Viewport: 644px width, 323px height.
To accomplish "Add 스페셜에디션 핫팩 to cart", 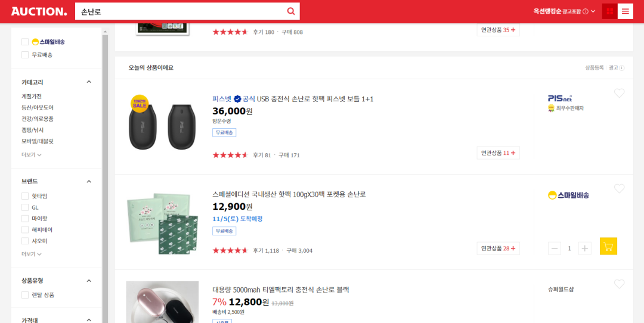I will click(x=608, y=246).
